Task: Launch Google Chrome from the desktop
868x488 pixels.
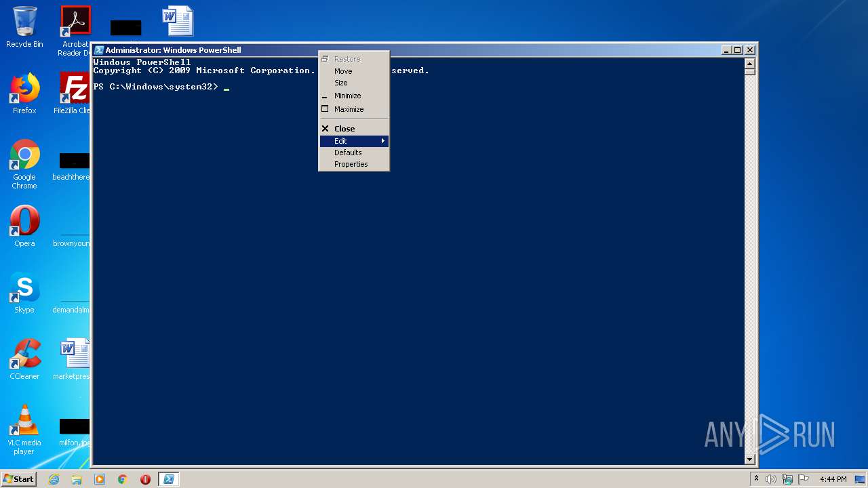Action: coord(24,165)
